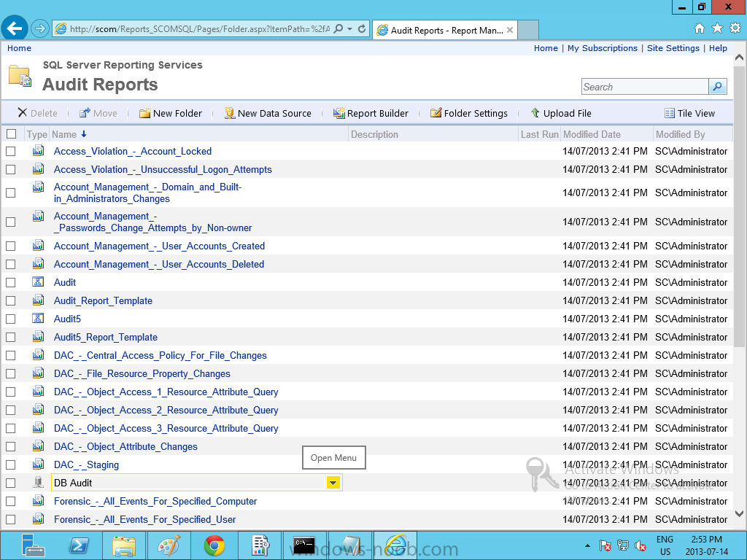Tick the checkbox for the Audit row
747x560 pixels.
10,282
